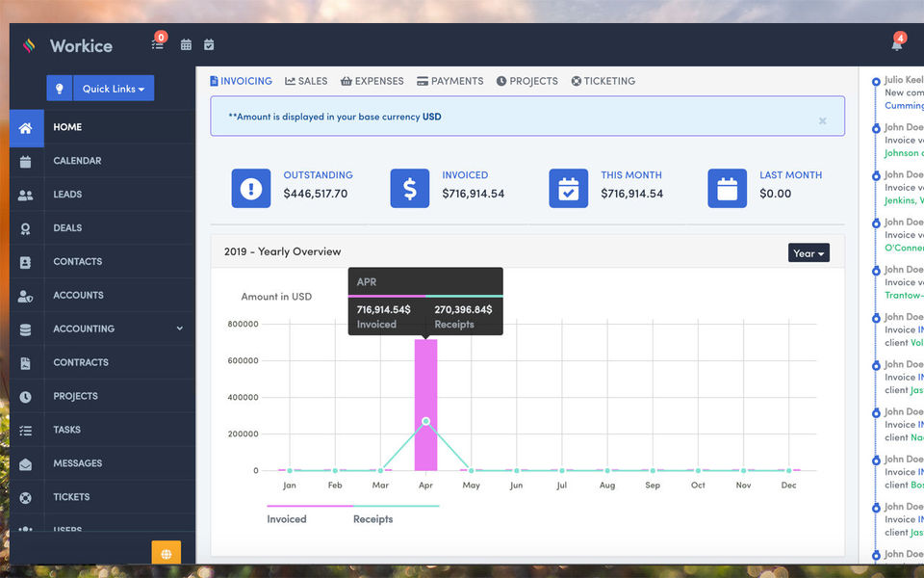Click the April receipts data point
Screen dimensions: 924x578
coord(425,421)
